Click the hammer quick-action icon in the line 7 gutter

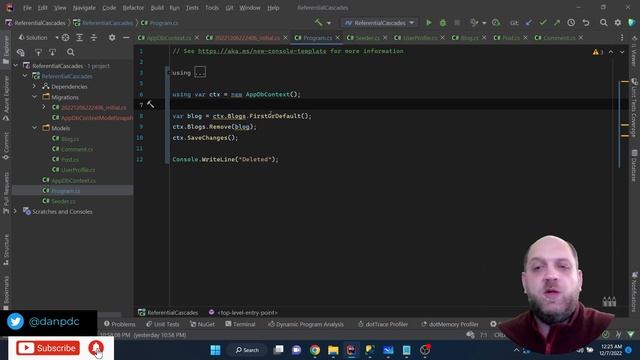point(151,104)
